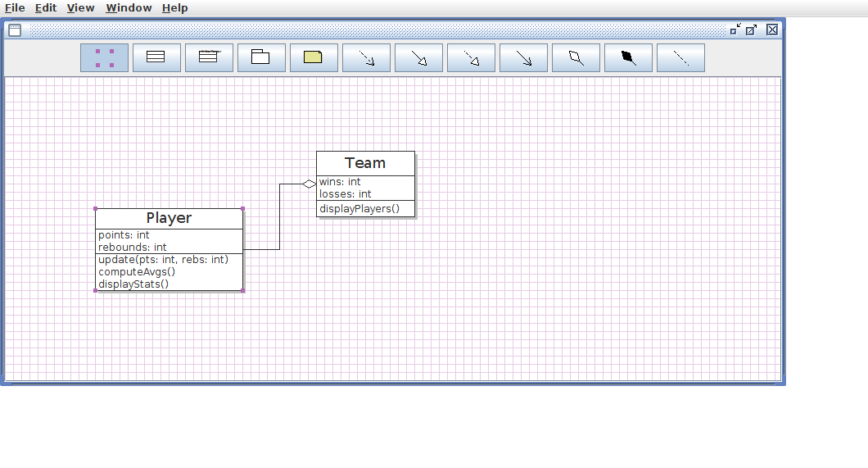Screen dimensions: 868x468
Task: Select the Package tool
Action: coord(261,57)
